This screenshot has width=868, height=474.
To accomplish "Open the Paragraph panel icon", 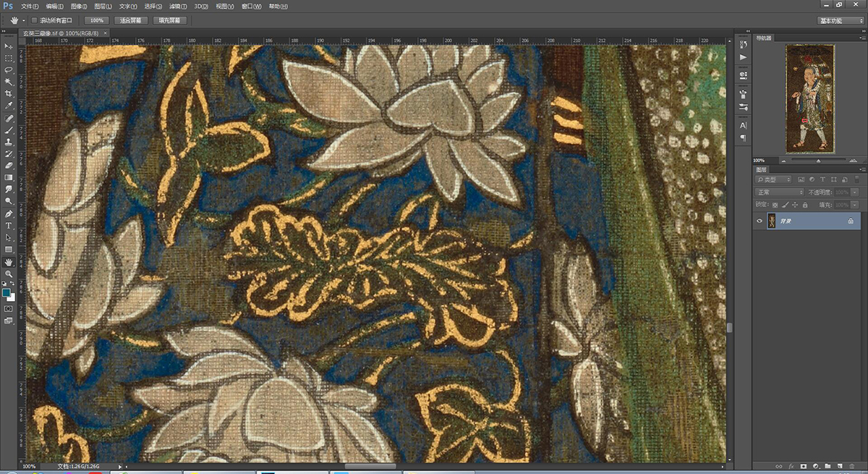I will 744,137.
